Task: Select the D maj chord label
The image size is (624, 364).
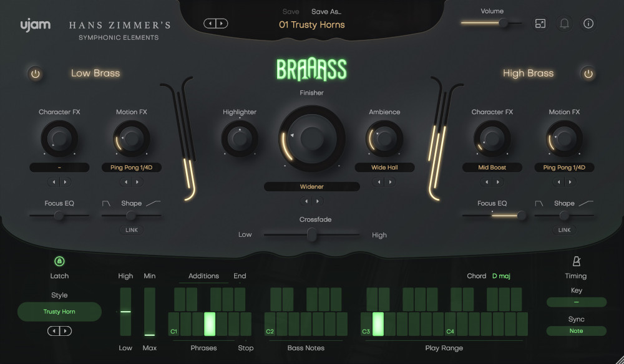Action: click(x=502, y=275)
